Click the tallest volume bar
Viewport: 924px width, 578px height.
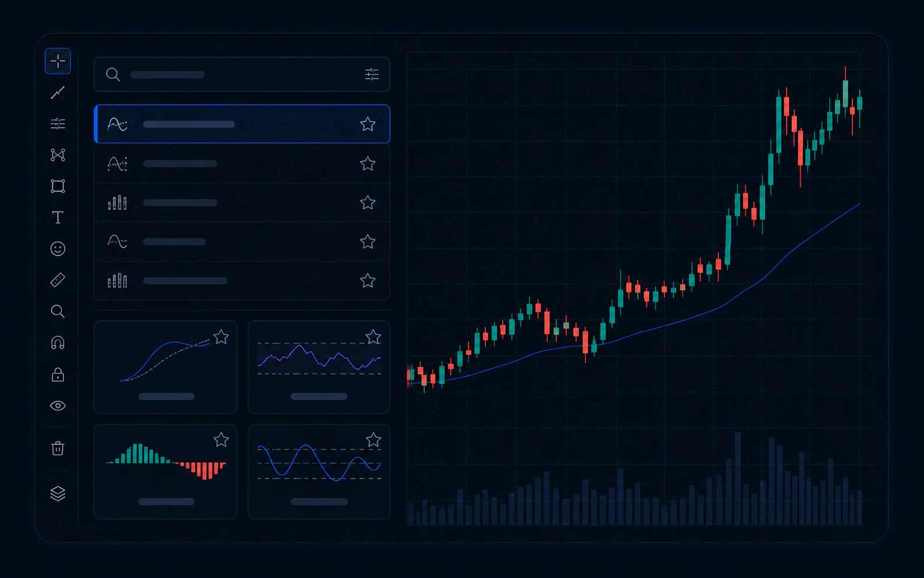[738, 478]
